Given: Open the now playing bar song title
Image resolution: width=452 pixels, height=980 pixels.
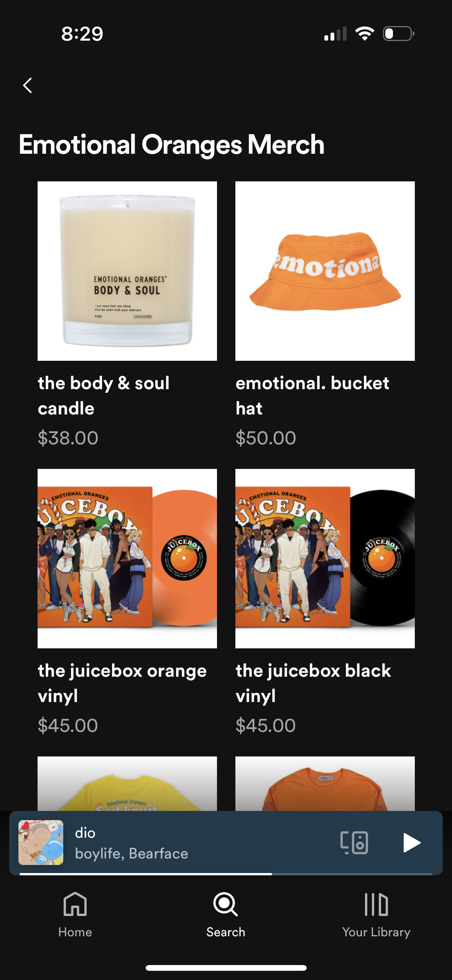Looking at the screenshot, I should pos(85,833).
